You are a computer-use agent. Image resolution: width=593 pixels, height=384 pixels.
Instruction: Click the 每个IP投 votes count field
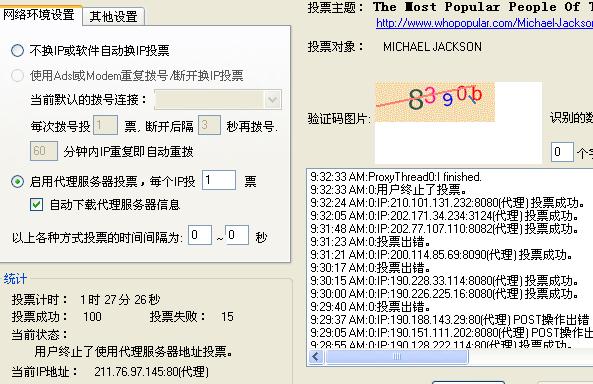point(219,180)
